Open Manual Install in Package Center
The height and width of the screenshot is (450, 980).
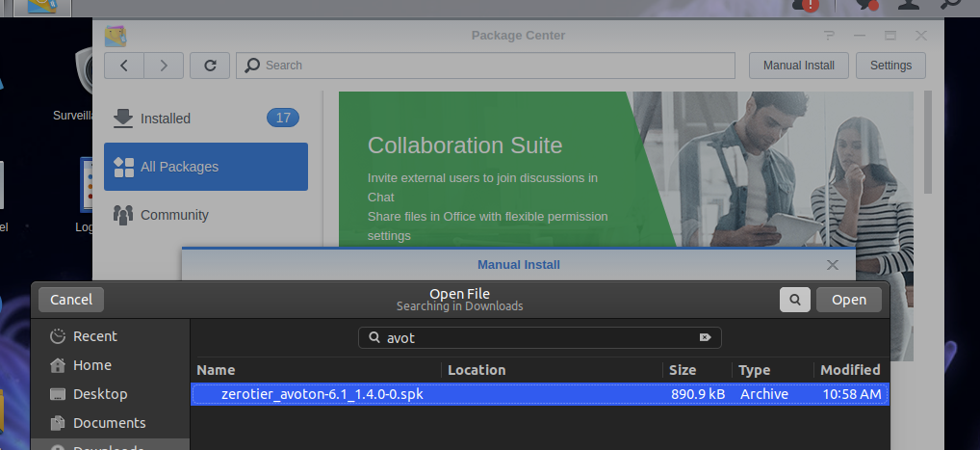click(799, 66)
